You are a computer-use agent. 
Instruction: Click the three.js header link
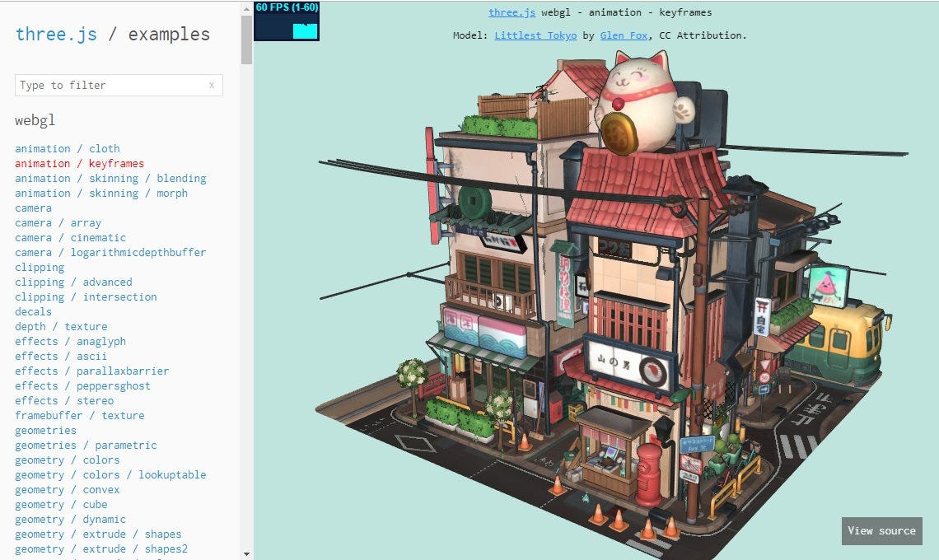(x=56, y=34)
